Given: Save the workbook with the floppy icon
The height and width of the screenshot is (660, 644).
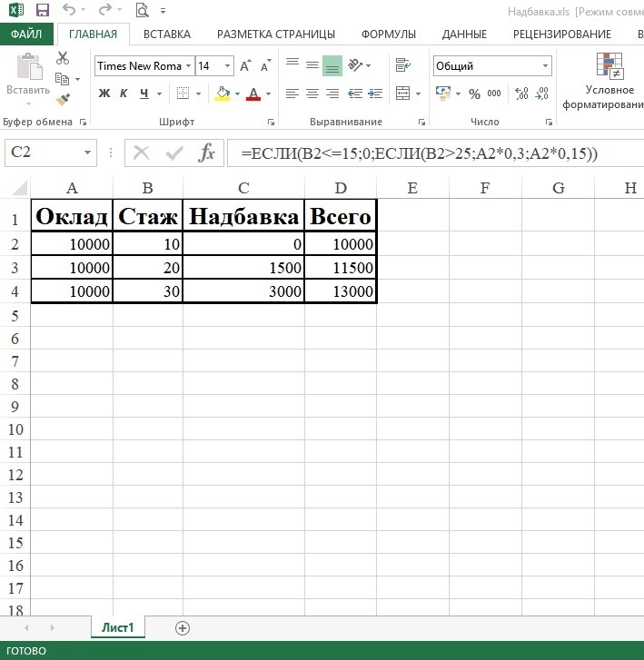Looking at the screenshot, I should point(42,11).
